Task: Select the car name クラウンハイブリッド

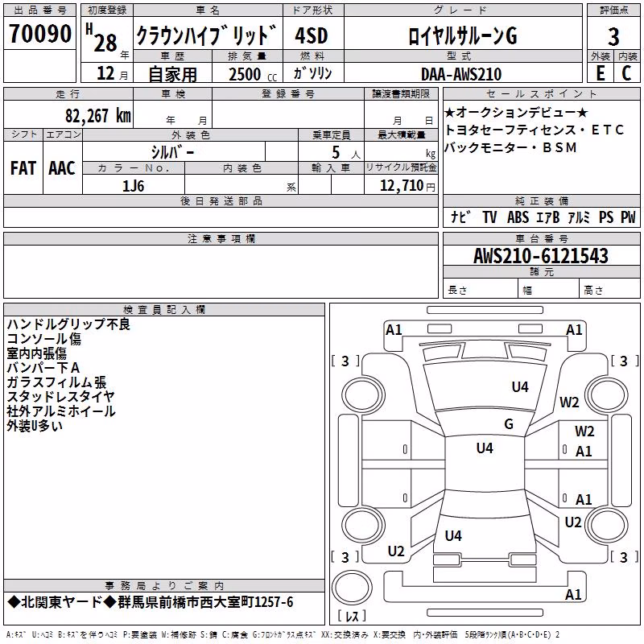Action: pyautogui.click(x=206, y=35)
